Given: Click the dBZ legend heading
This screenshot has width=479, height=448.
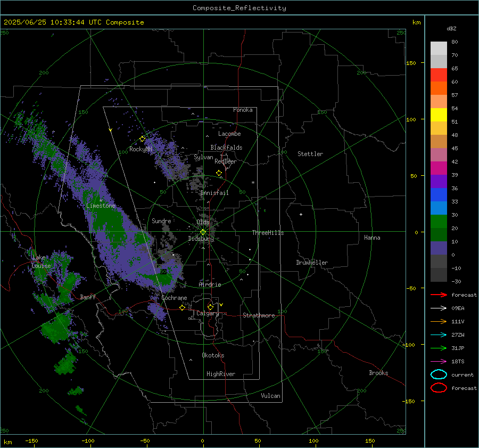Looking at the screenshot, I should [451, 28].
